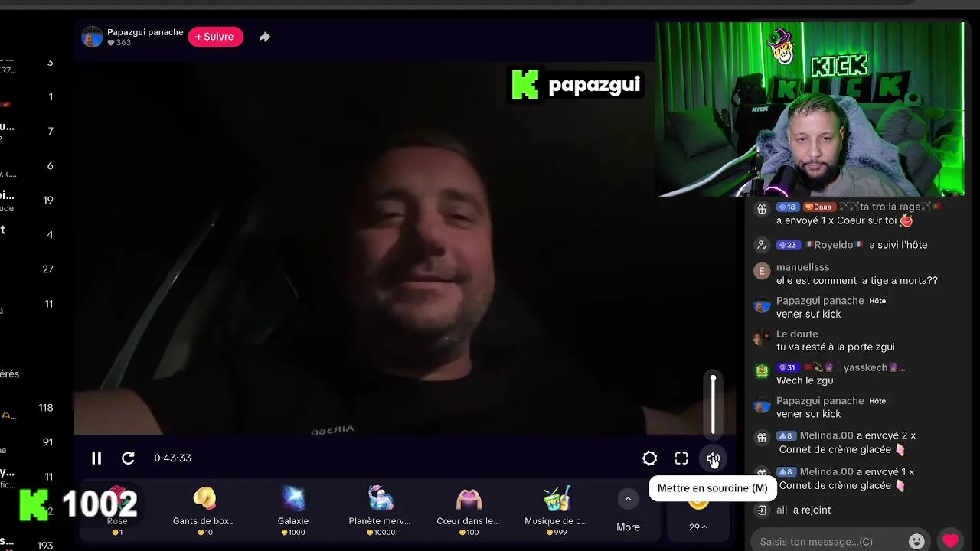980x551 pixels.
Task: Pause the live stream playback
Action: [x=96, y=458]
